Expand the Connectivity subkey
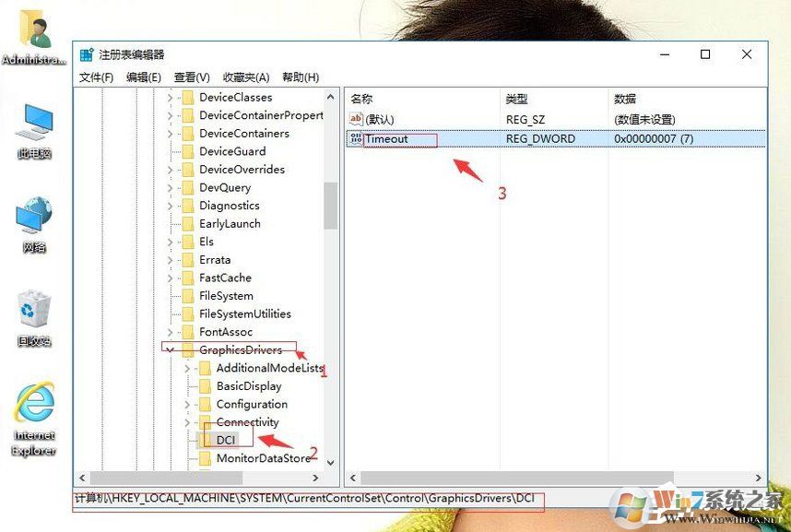This screenshot has height=532, width=791. [186, 421]
